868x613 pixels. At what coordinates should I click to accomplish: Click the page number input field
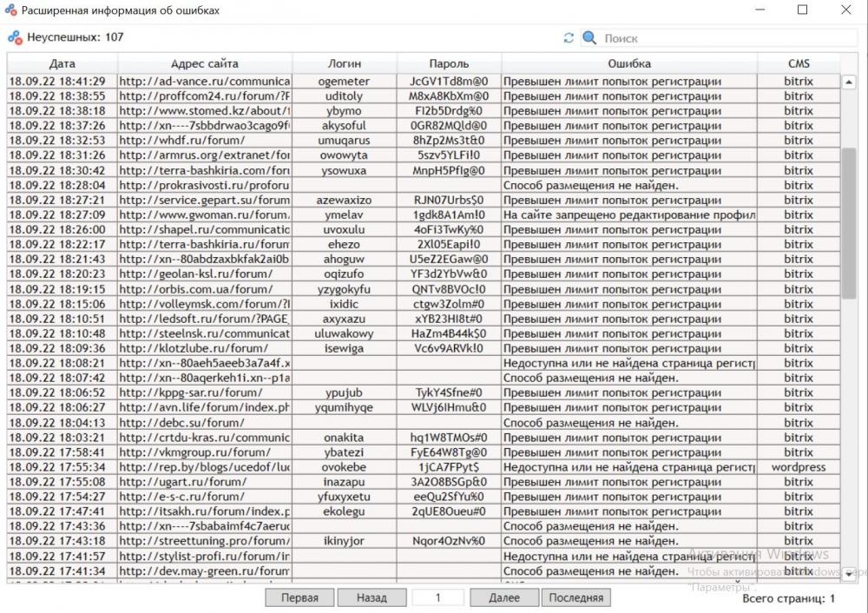tap(437, 597)
